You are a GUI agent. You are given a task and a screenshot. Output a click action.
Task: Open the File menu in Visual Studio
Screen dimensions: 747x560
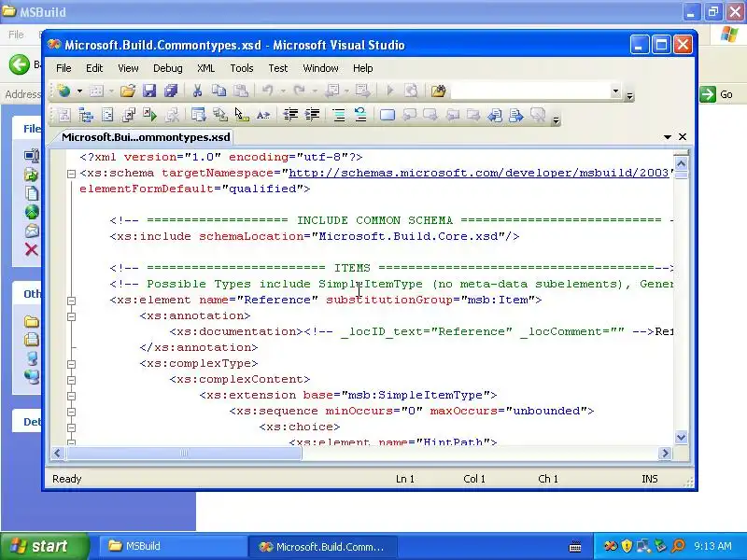(x=63, y=68)
